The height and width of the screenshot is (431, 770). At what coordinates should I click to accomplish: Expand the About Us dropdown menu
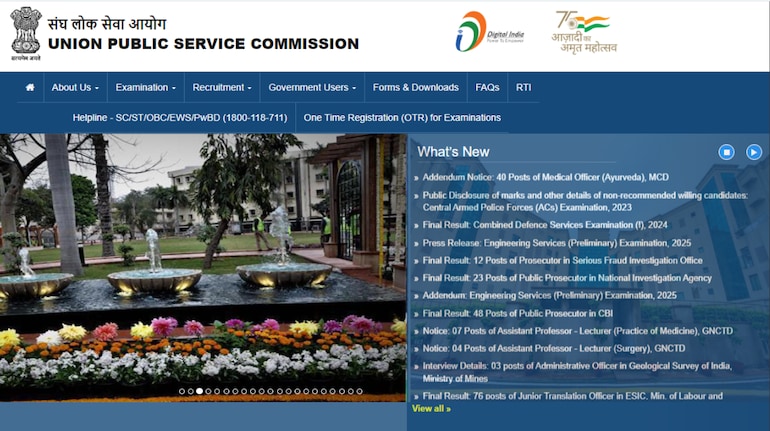coord(76,87)
